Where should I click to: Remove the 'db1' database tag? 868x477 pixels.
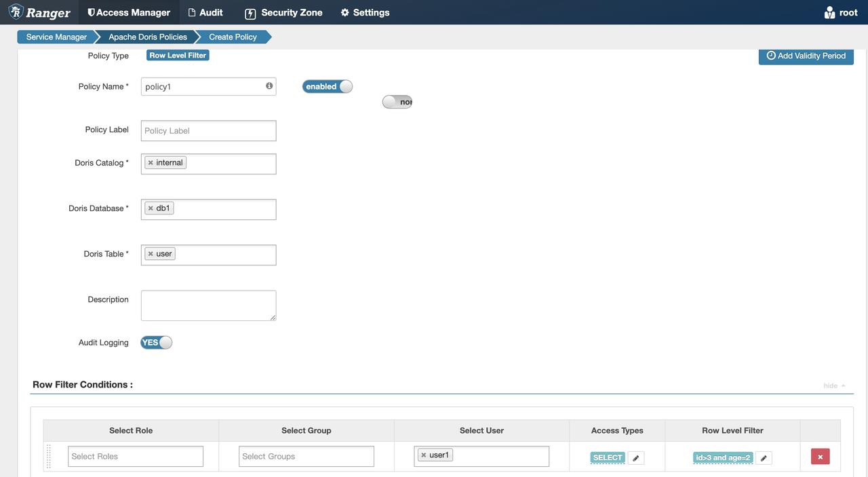(151, 208)
